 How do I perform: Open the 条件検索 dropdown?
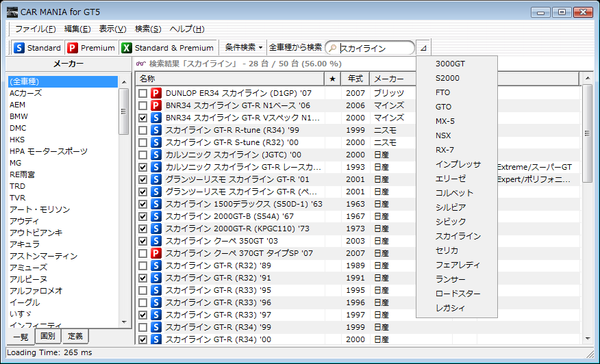(x=243, y=47)
